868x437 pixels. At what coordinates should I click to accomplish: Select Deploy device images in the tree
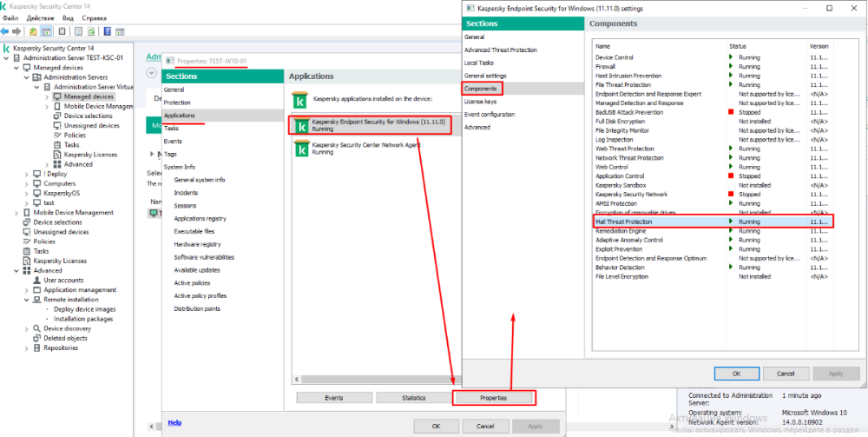(x=85, y=309)
